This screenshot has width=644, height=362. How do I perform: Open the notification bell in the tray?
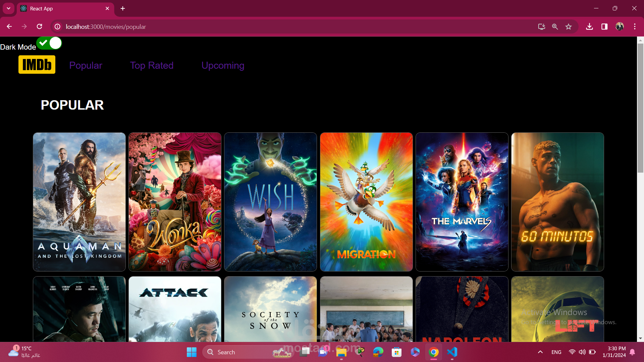coord(632,352)
